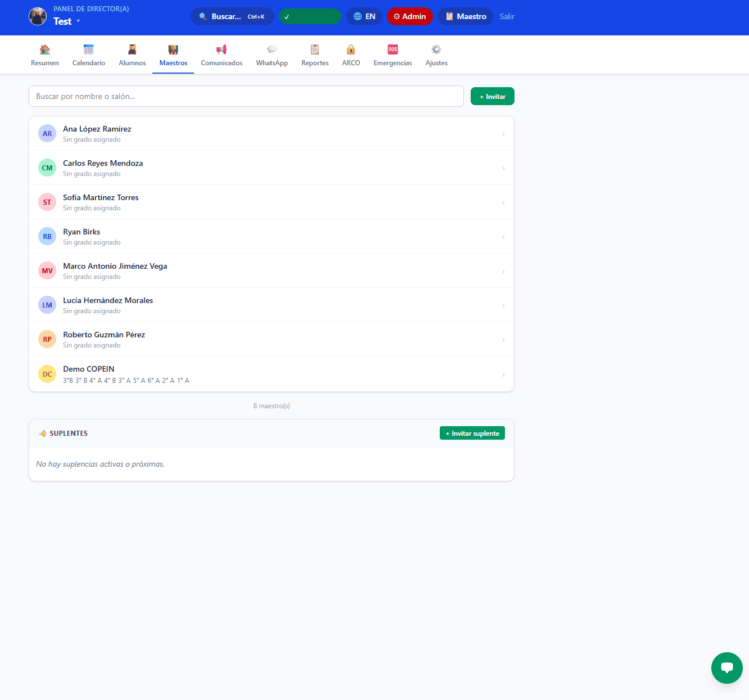Expand Marco Antonio Jiménez Vega chevron
The image size is (749, 700).
pos(503,272)
